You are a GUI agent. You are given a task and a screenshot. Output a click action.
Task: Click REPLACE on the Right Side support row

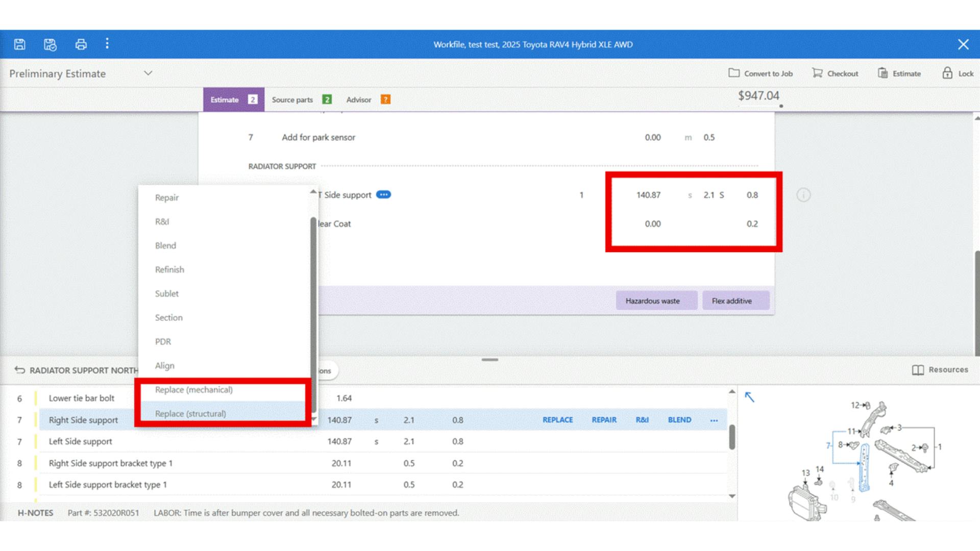click(x=558, y=420)
